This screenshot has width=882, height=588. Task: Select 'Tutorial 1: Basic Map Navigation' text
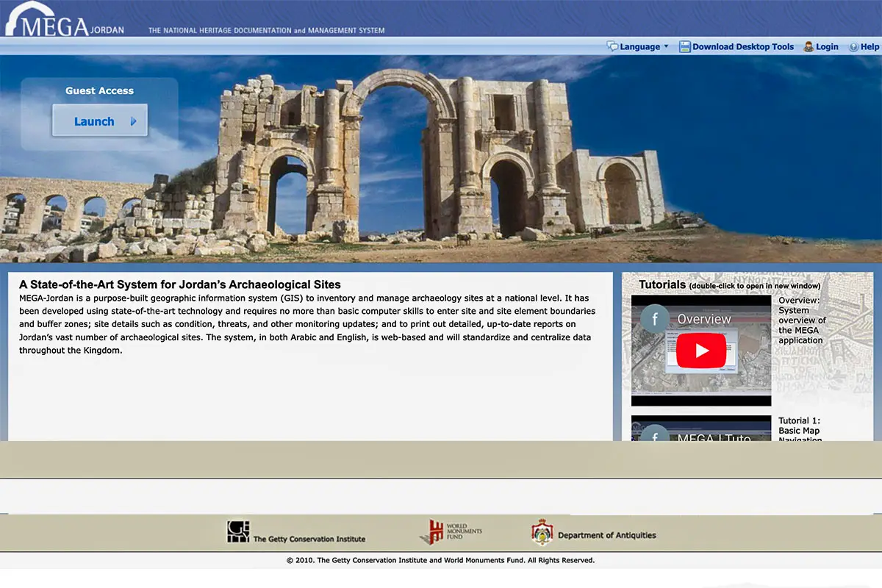point(800,430)
